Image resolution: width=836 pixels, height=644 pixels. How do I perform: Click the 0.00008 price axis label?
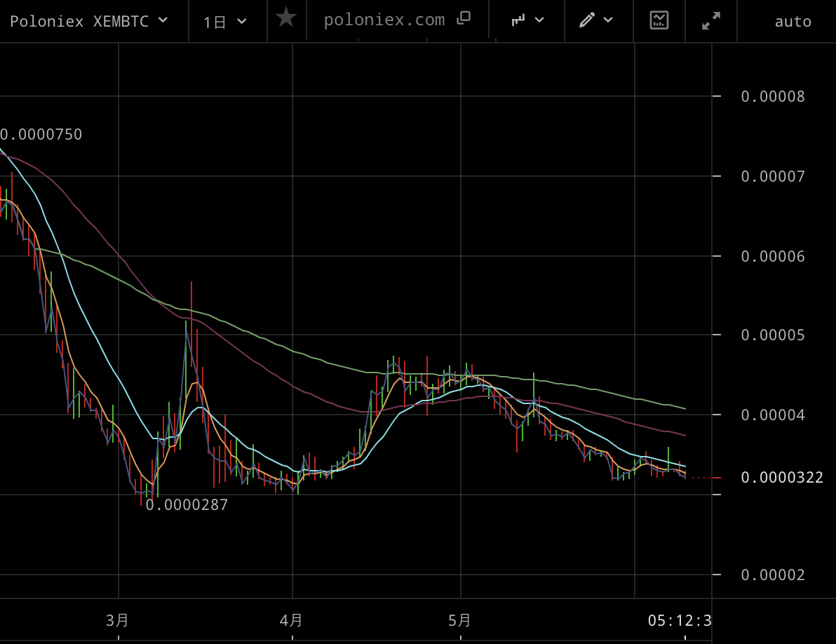[773, 97]
